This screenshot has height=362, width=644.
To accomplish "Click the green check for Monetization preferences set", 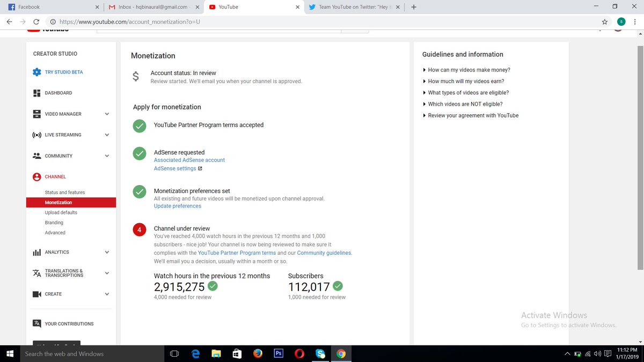I will point(140,191).
